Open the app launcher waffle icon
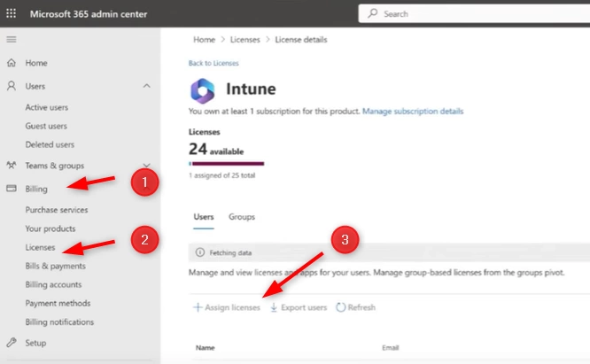 (12, 13)
